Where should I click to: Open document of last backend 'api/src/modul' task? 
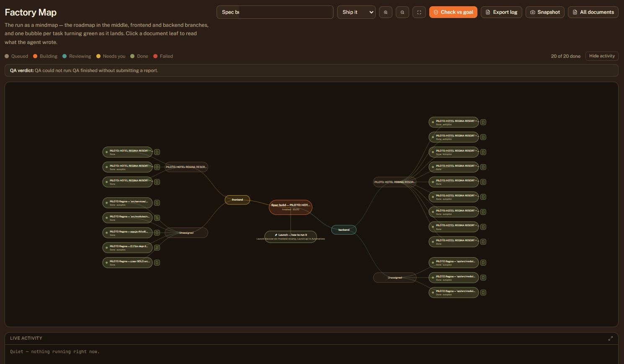click(483, 292)
